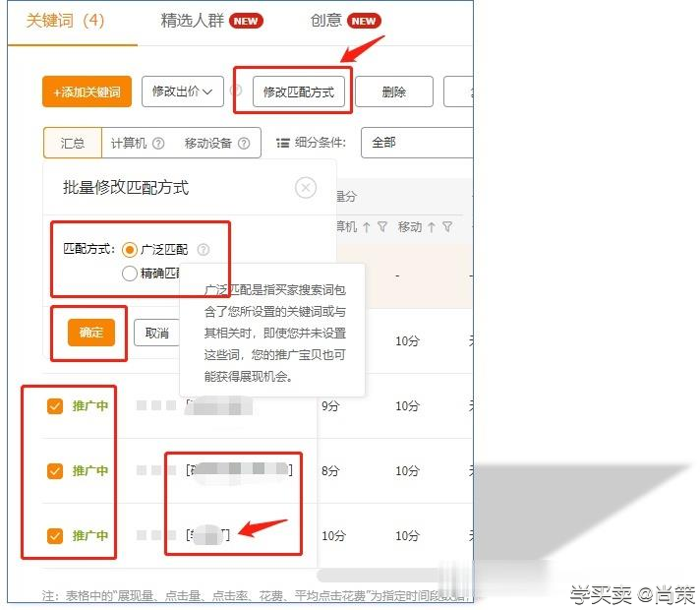Click the help icon after 修改出价

click(236, 91)
